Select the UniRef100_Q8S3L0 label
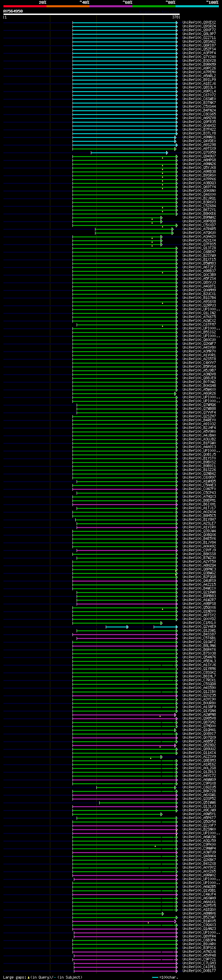The width and height of the screenshot is (222, 980). 199,88
